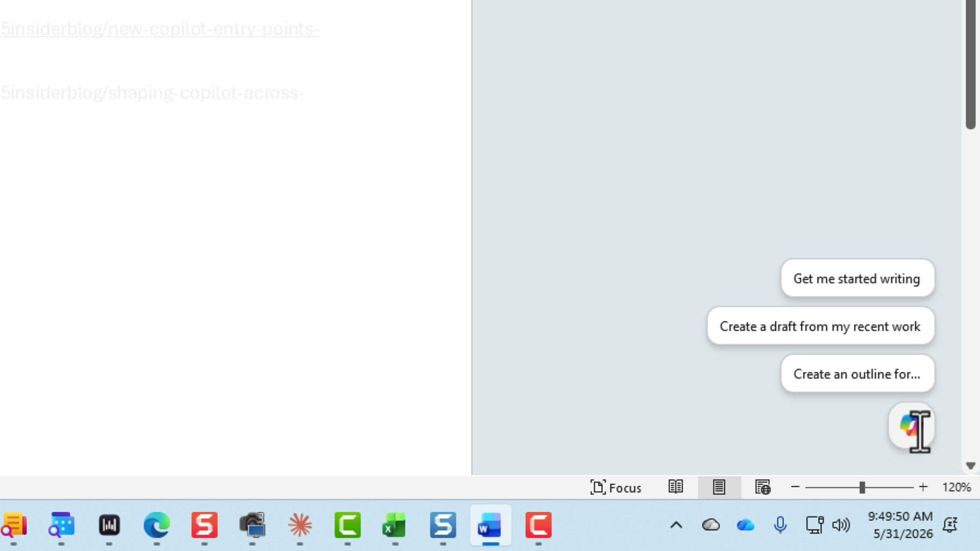Open the clock showing 9:49:50 AM
This screenshot has width=980, height=551.
coord(900,525)
